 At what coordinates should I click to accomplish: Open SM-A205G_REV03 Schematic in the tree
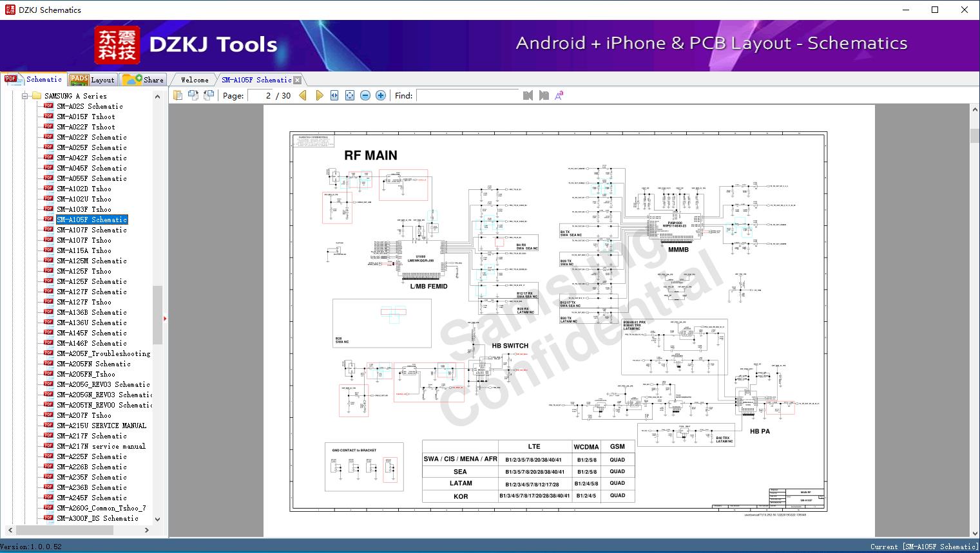pyautogui.click(x=103, y=384)
